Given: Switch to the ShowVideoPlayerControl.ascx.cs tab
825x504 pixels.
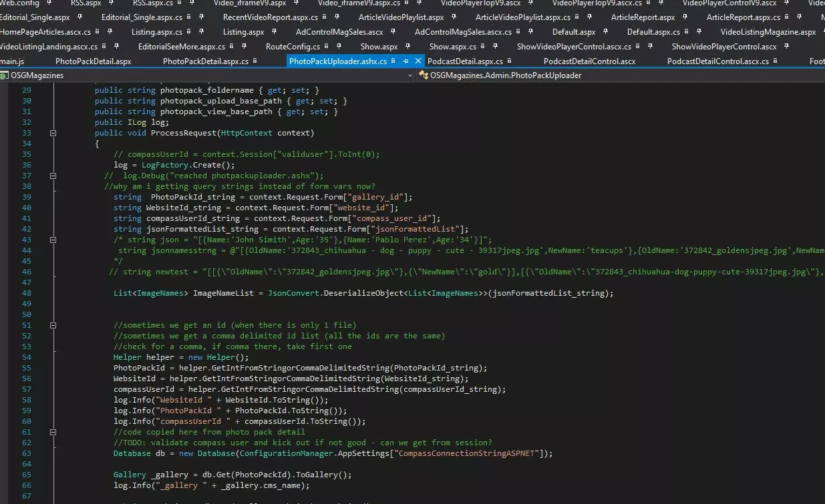Looking at the screenshot, I should pos(573,47).
